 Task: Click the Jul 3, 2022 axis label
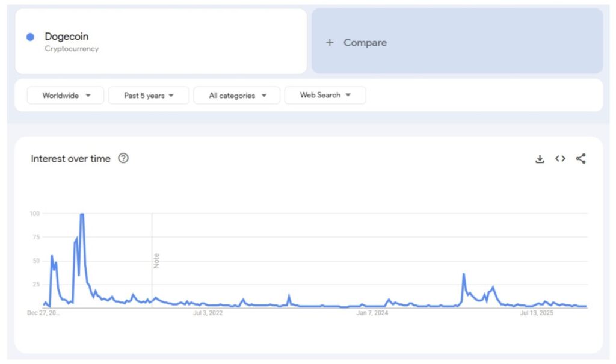point(208,313)
